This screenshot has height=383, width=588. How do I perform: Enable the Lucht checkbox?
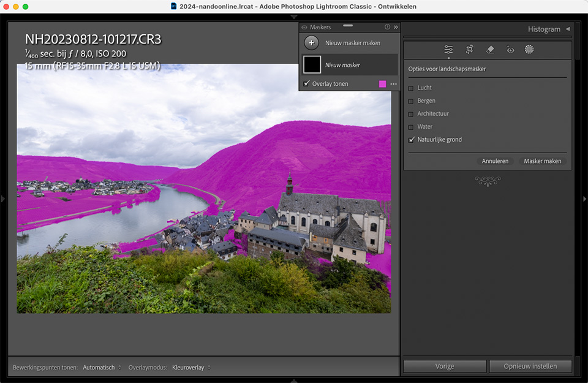coord(411,88)
